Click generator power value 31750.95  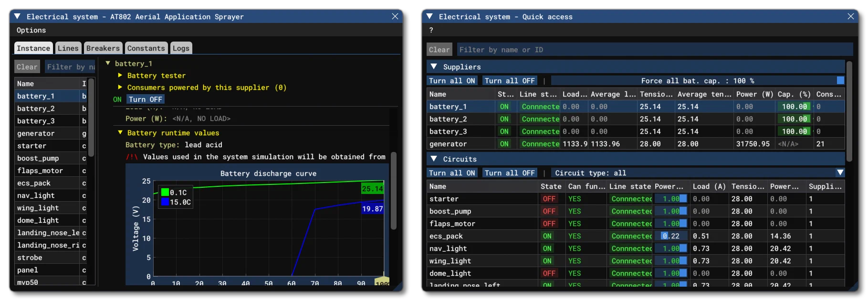point(753,144)
